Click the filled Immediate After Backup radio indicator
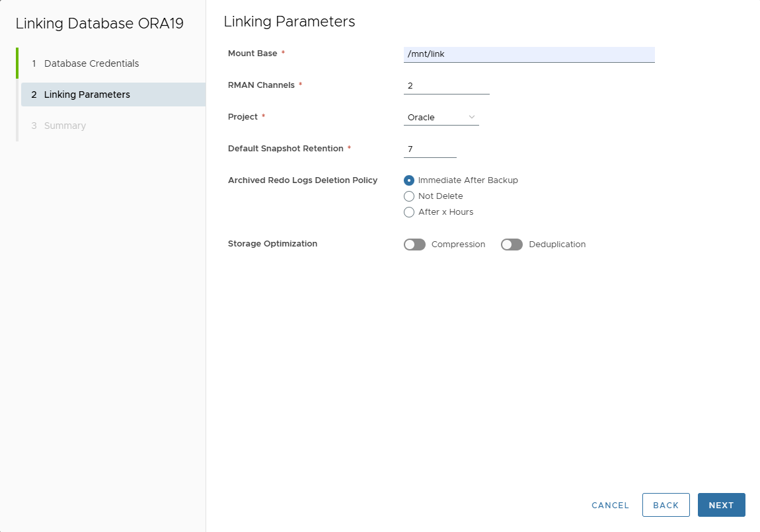760x532 pixels. click(409, 180)
